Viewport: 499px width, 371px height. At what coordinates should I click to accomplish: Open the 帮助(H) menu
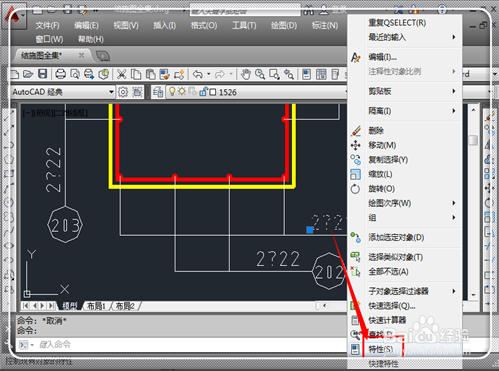click(x=91, y=39)
